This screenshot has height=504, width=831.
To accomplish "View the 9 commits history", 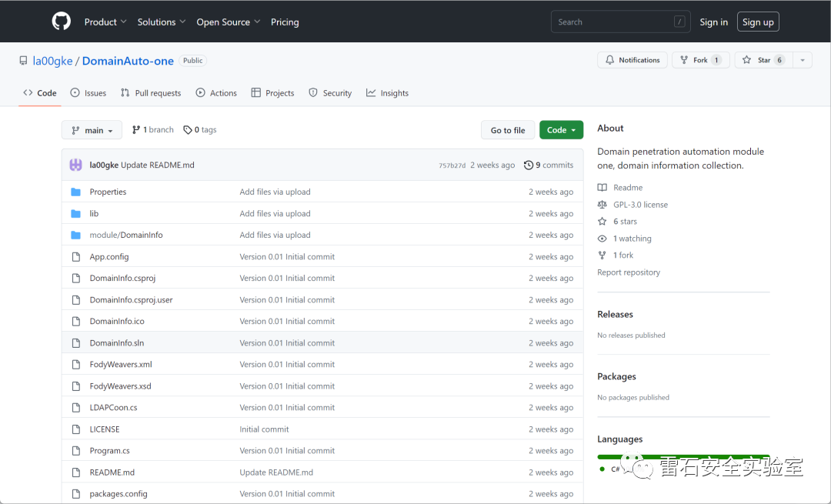I will [549, 165].
